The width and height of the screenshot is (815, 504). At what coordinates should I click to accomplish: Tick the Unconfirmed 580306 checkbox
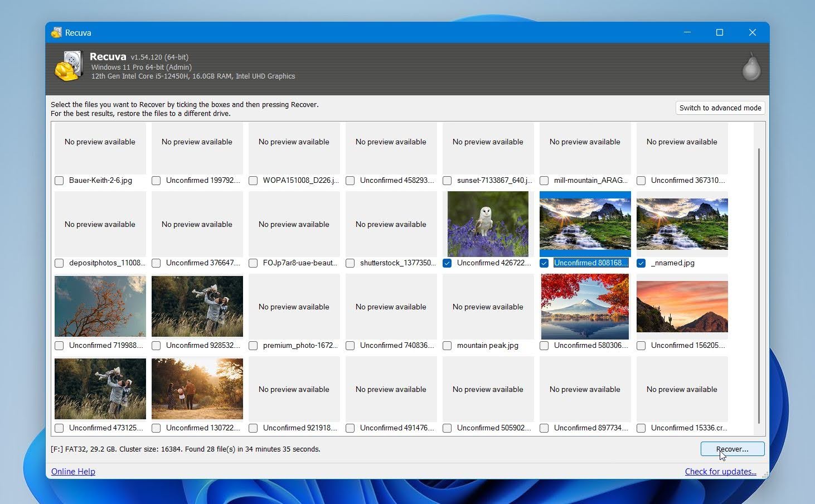(544, 346)
